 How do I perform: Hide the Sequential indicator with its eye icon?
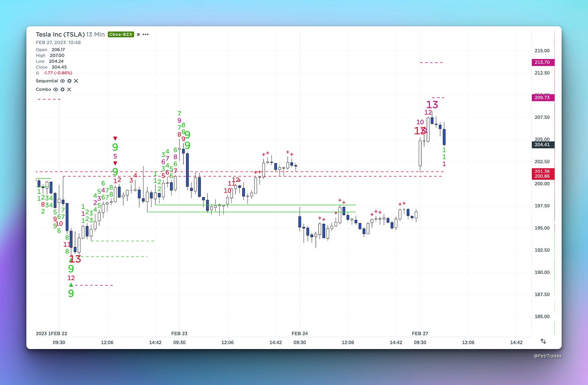(x=63, y=81)
